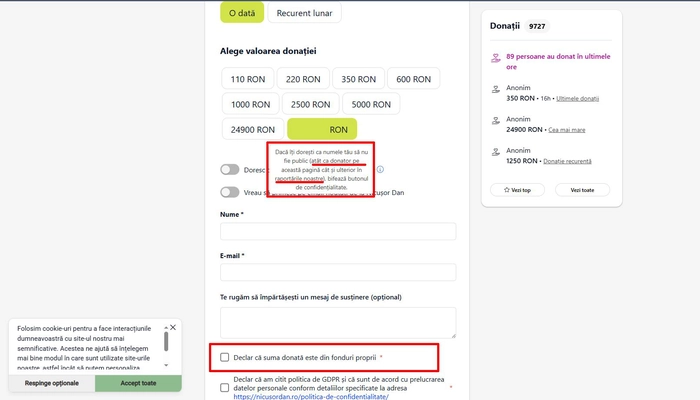The image size is (700, 400).
Task: Accept all cookies with Accept toate
Action: (138, 383)
